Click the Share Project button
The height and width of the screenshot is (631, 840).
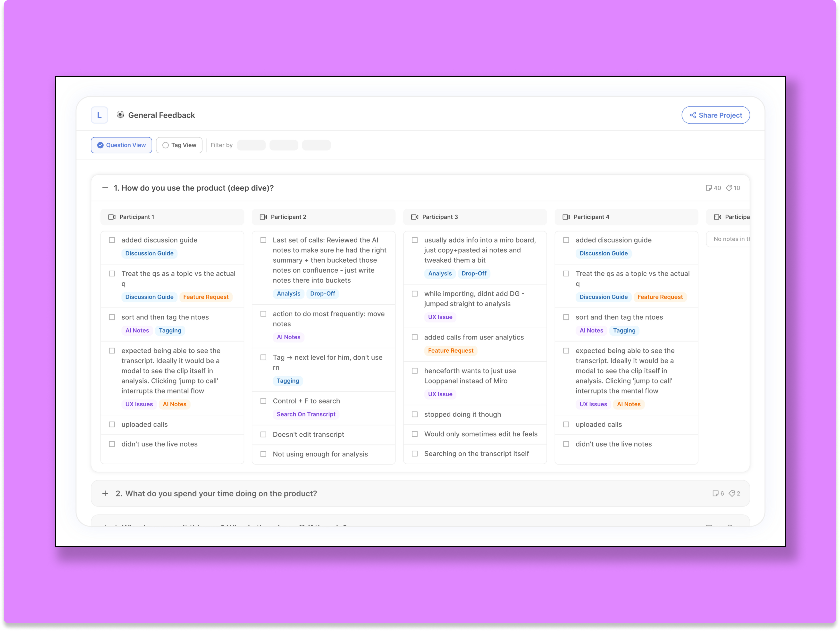click(x=715, y=115)
